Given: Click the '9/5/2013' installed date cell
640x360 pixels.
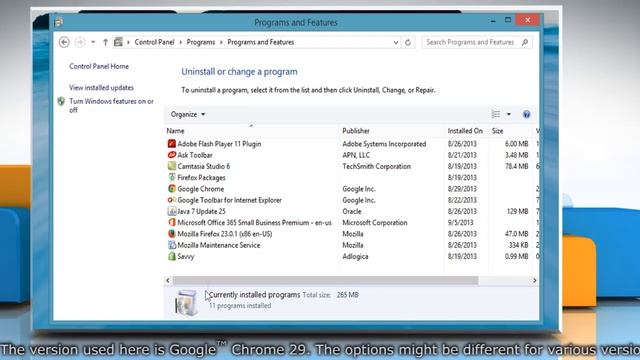Looking at the screenshot, I should [x=460, y=222].
